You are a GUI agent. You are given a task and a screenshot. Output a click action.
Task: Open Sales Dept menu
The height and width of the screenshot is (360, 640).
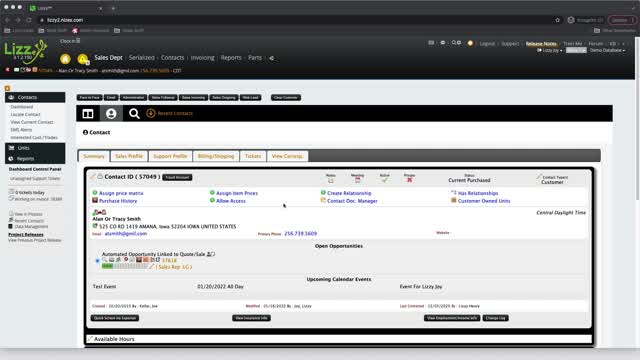click(108, 58)
